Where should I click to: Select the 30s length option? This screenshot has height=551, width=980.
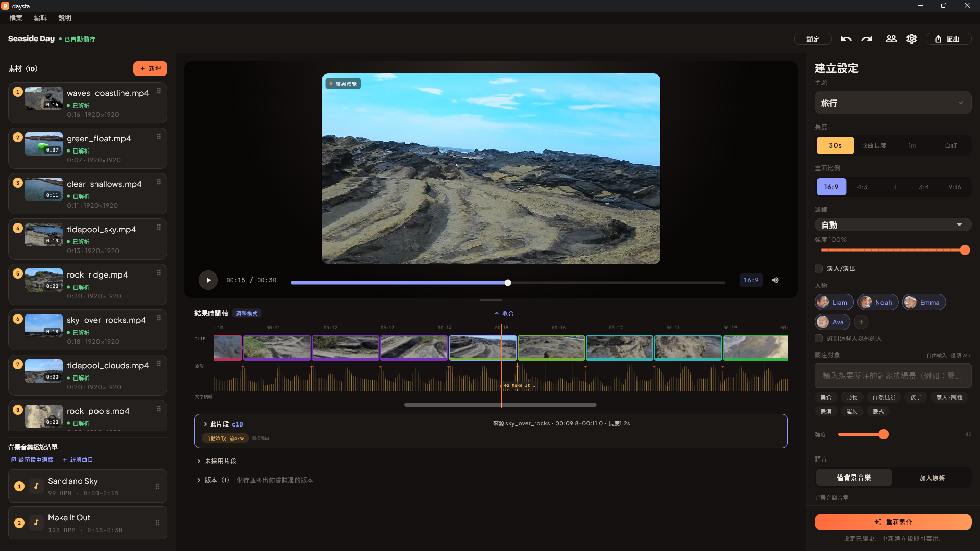(x=835, y=145)
